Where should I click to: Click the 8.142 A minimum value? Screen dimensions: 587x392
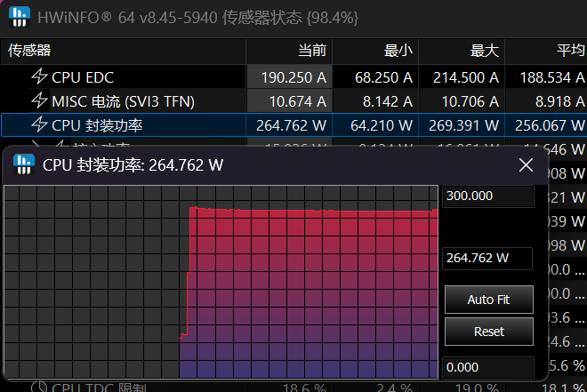point(388,101)
